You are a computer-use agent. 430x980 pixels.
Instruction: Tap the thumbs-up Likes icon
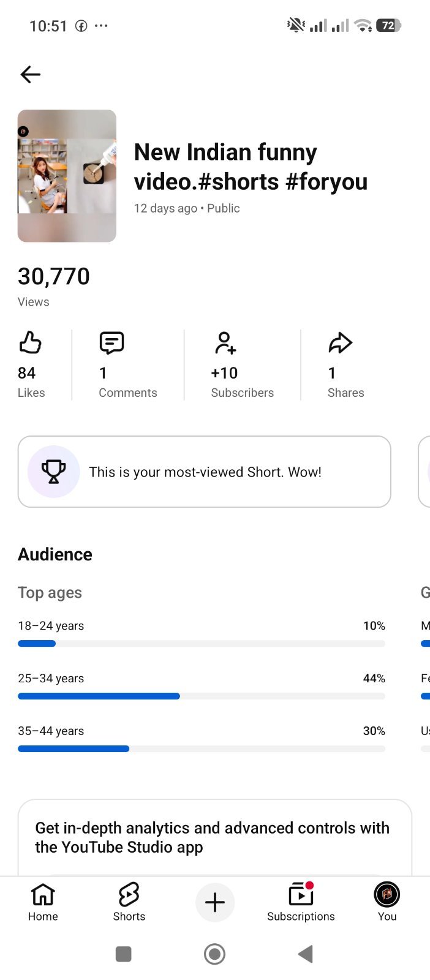point(30,343)
